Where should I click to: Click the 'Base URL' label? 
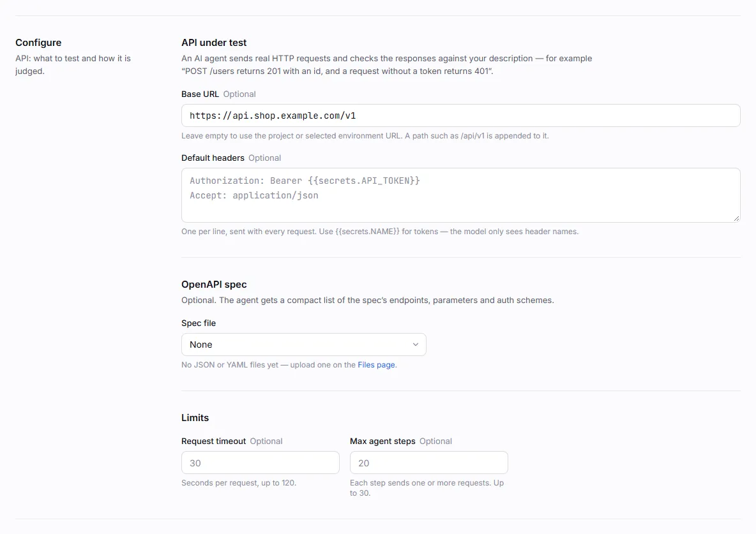click(200, 94)
